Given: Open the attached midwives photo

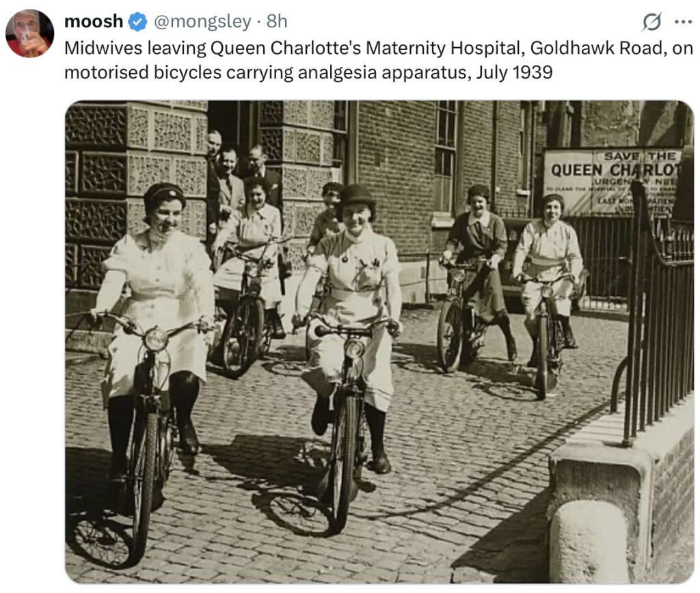Looking at the screenshot, I should click(379, 342).
